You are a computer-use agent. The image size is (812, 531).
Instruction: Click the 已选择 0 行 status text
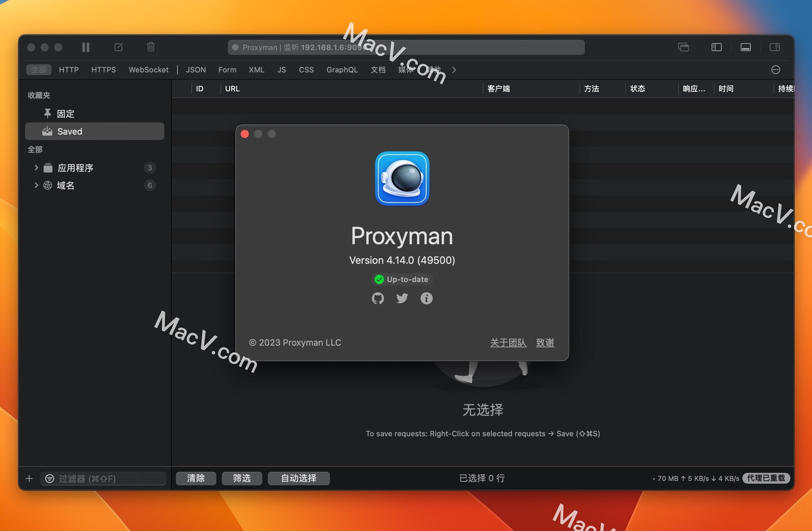pos(482,479)
